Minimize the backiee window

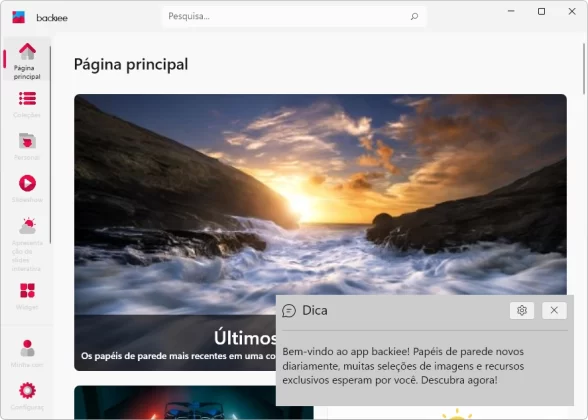(x=511, y=12)
